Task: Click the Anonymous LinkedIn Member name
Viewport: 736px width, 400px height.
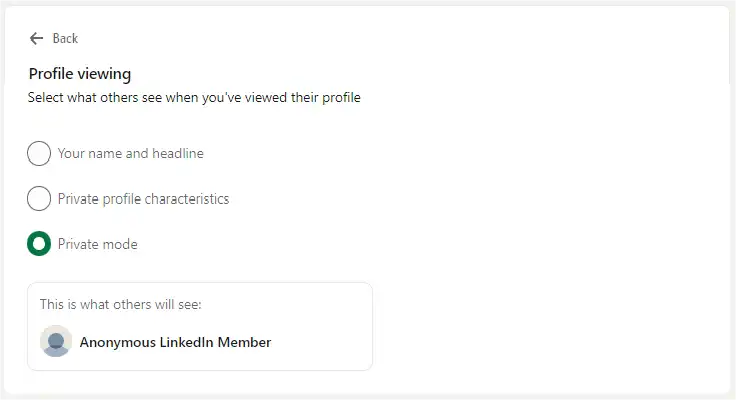Action: click(x=175, y=342)
